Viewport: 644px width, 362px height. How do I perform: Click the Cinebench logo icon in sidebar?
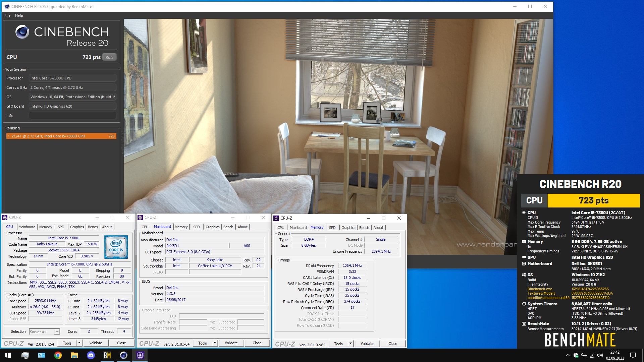coord(22,32)
